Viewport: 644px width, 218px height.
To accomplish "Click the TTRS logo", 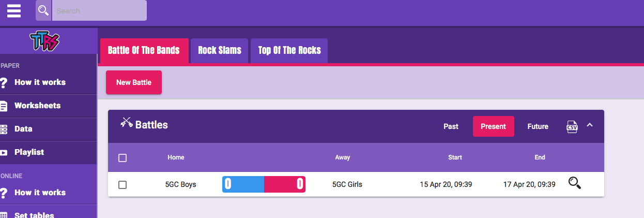I will [44, 41].
